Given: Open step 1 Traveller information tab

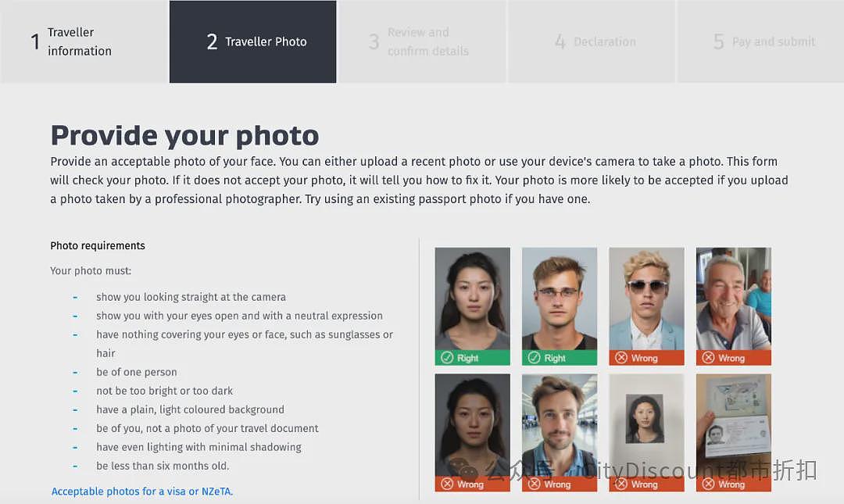Looking at the screenshot, I should pos(84,41).
